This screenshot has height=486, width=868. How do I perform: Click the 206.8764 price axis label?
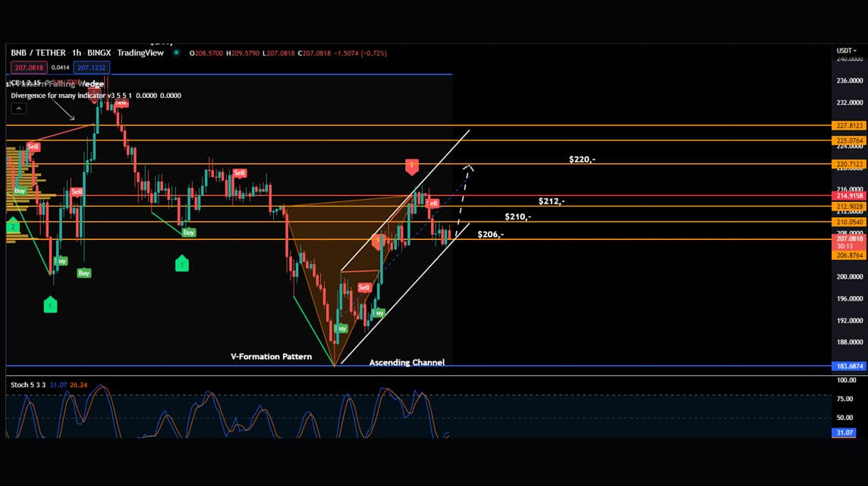point(849,255)
